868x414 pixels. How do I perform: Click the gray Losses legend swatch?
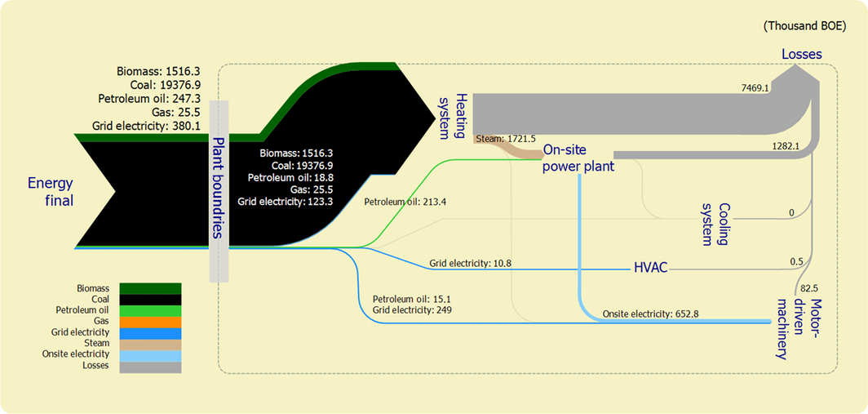(x=150, y=367)
